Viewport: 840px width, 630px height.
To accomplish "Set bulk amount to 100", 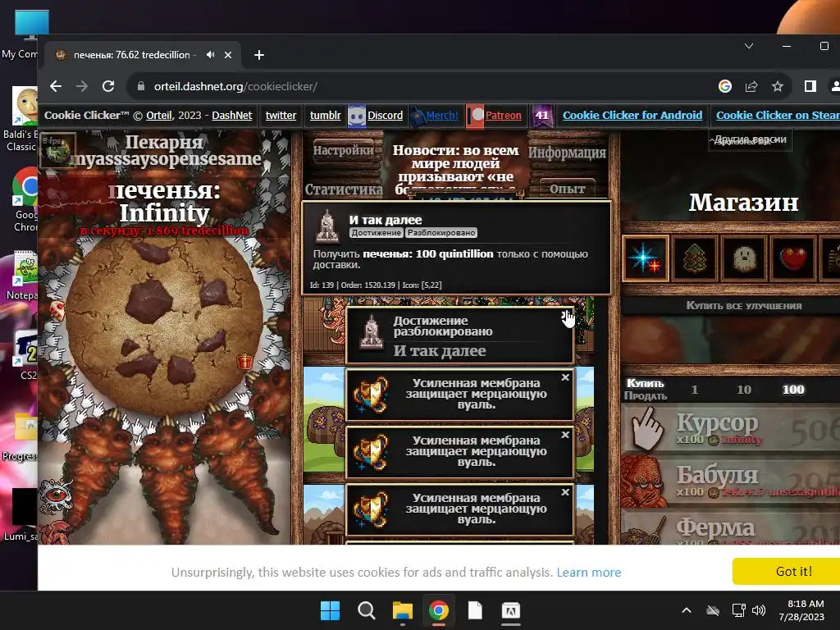I will coord(793,390).
